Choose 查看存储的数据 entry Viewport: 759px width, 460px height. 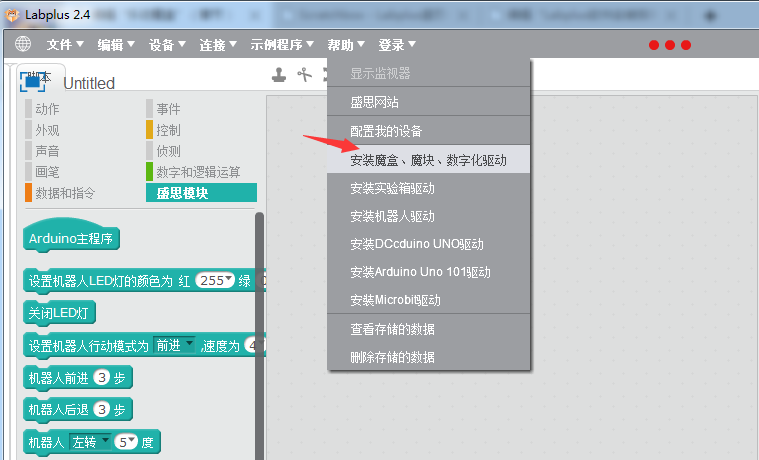[x=429, y=329]
